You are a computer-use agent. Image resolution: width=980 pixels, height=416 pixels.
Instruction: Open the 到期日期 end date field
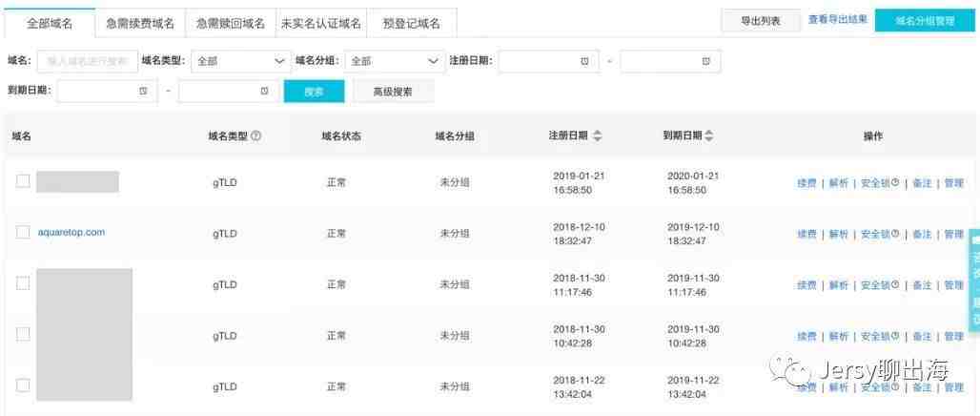(228, 92)
